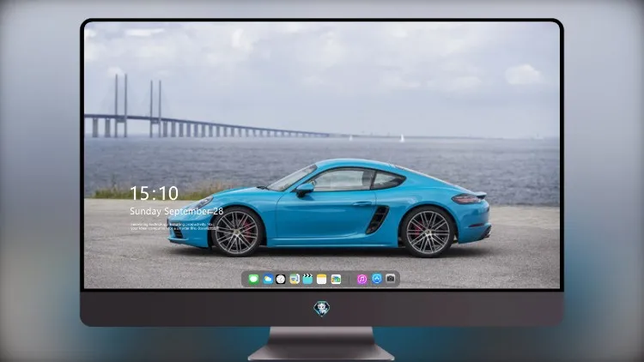
Task: Open the Weather app in the dock
Action: 268,279
